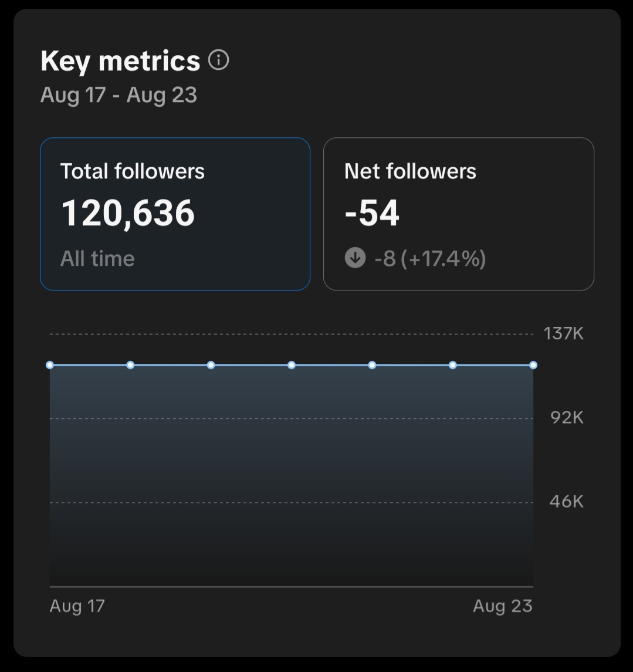Click the first chart data point above Aug 17
633x672 pixels.
[50, 365]
